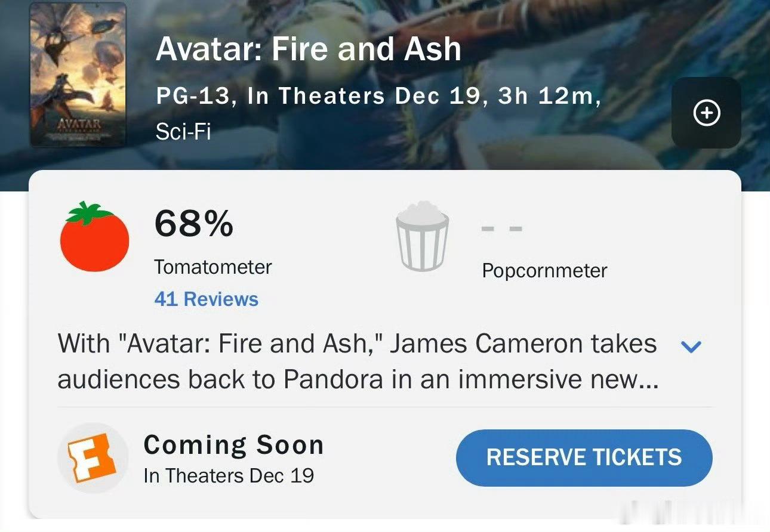This screenshot has height=532, width=770.
Task: Click the empty Popcornmeter score dashes
Action: tap(501, 228)
